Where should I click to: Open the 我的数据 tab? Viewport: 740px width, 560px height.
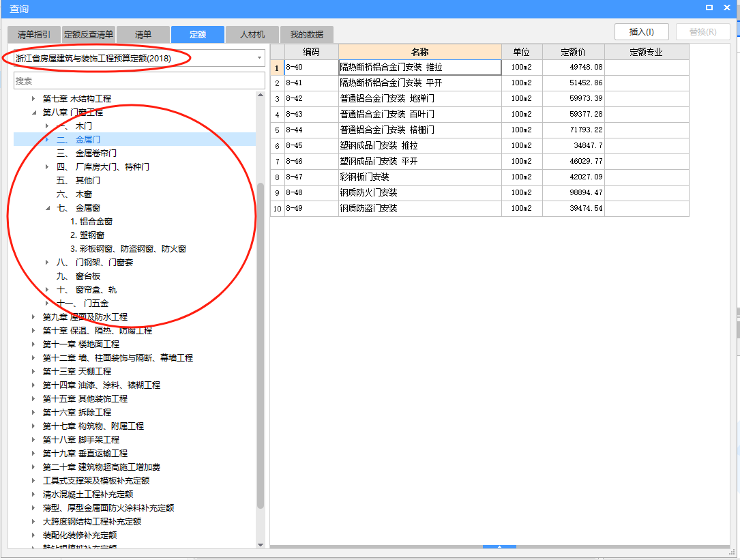tap(307, 35)
